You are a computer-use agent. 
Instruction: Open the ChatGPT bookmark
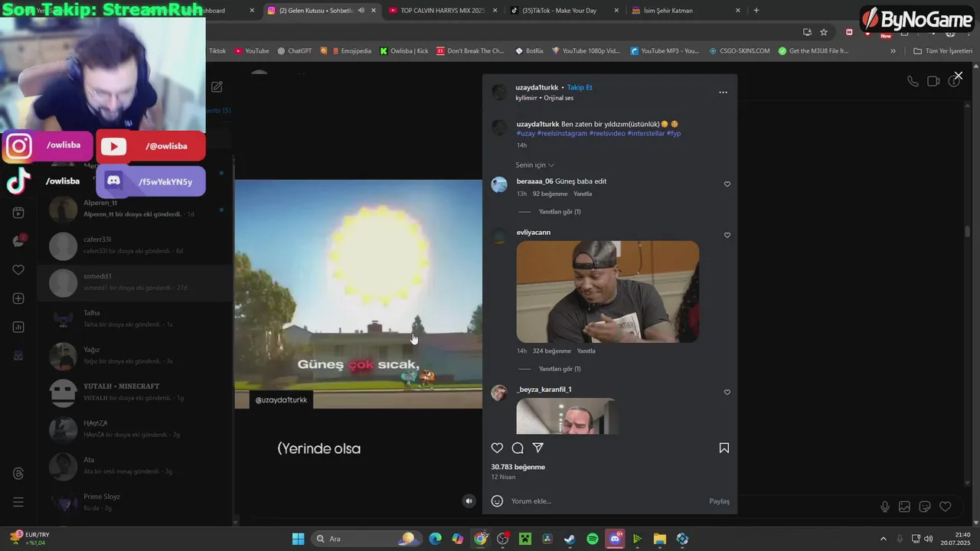coord(295,51)
